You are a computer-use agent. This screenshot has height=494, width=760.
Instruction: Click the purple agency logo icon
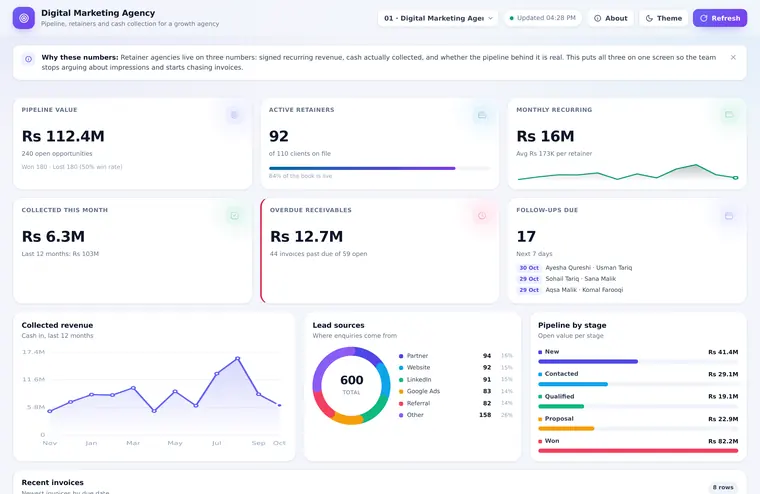[x=24, y=18]
